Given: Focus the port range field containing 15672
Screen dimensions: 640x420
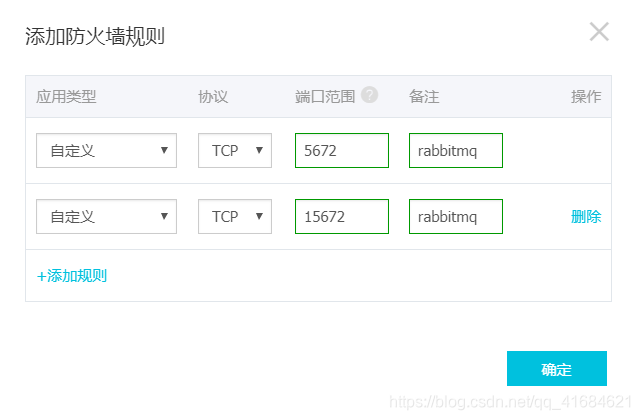Looking at the screenshot, I should tap(342, 217).
